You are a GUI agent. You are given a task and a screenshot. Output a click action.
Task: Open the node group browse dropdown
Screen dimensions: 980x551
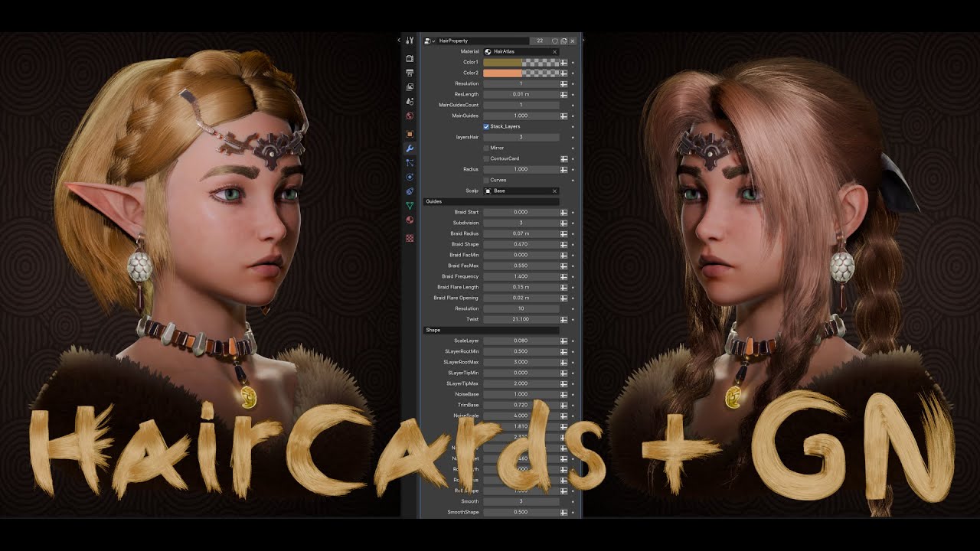[430, 41]
